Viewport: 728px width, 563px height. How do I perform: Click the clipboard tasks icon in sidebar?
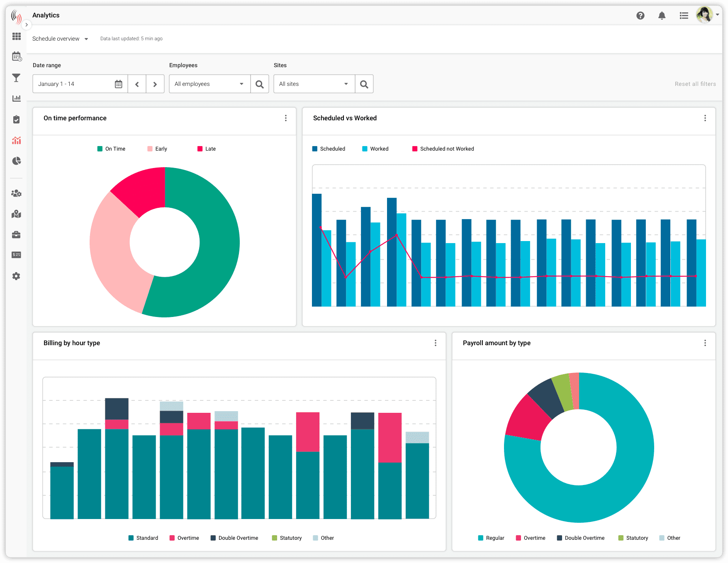[x=16, y=119]
